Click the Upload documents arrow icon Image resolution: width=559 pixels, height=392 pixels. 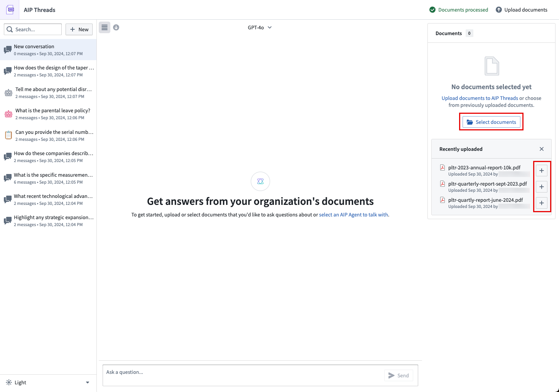click(499, 10)
